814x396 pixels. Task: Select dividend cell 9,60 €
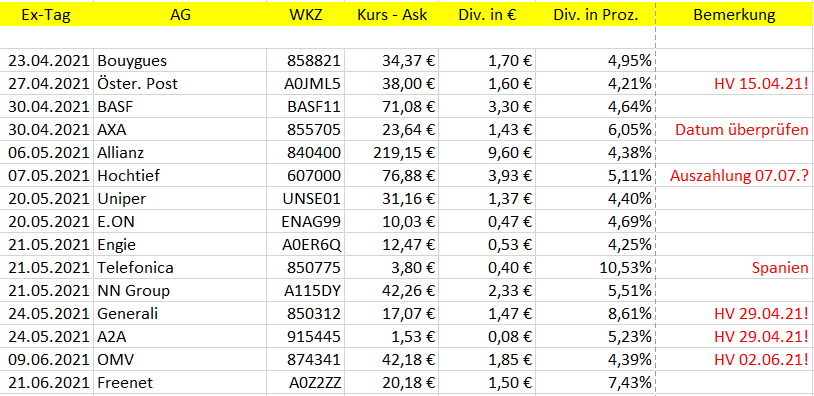coord(487,153)
